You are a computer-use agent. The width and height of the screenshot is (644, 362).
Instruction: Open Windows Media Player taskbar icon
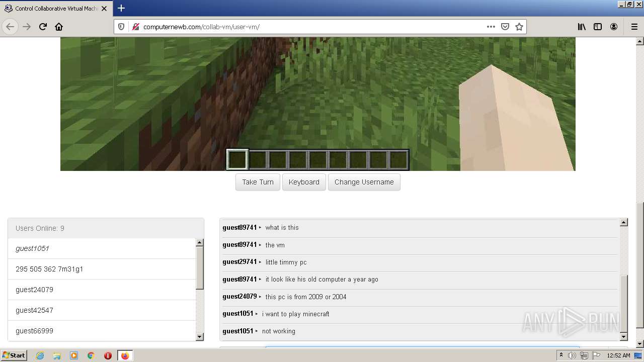pos(74,355)
